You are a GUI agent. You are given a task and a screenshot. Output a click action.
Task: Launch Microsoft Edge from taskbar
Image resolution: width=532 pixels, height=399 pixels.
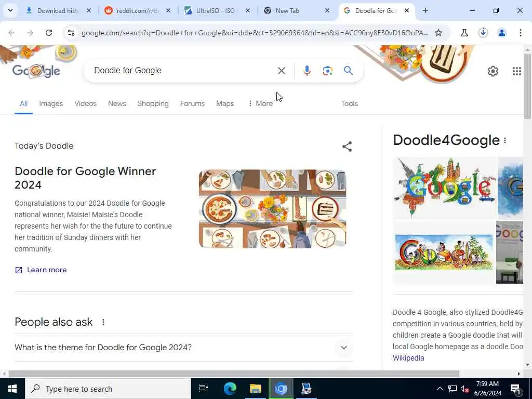(230, 389)
